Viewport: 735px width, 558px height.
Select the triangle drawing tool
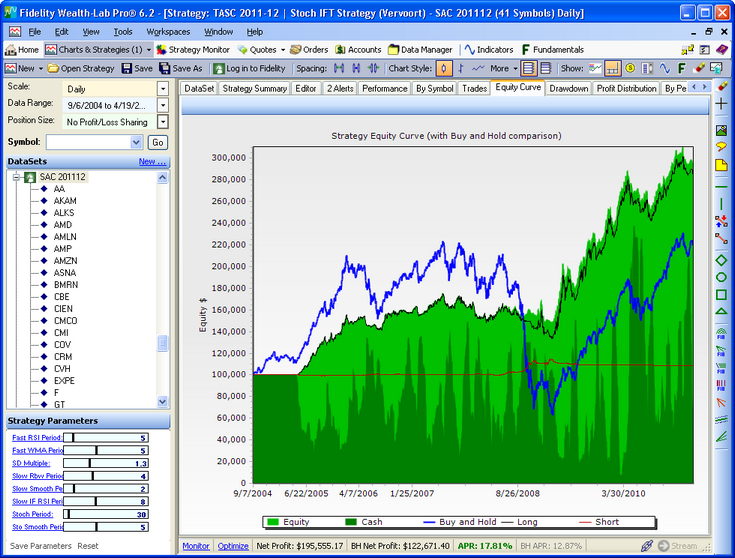tap(722, 312)
